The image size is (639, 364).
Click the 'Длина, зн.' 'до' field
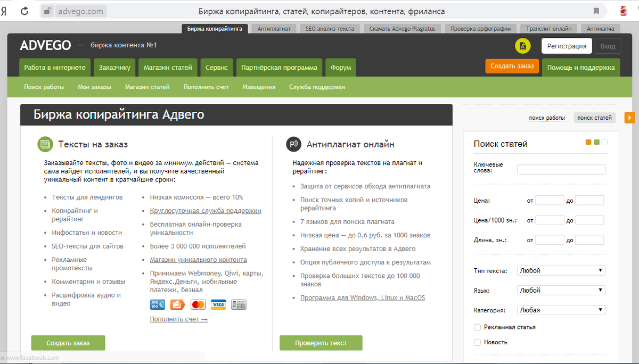(589, 240)
